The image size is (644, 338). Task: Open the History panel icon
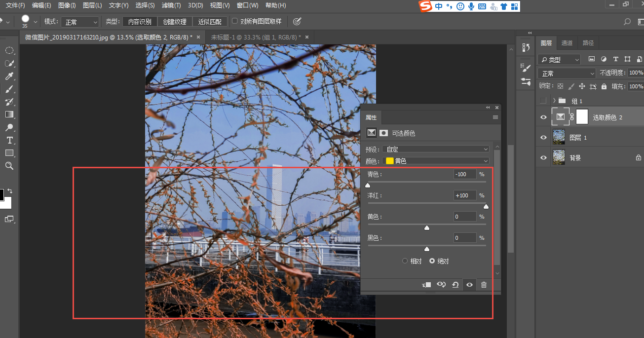pyautogui.click(x=526, y=48)
